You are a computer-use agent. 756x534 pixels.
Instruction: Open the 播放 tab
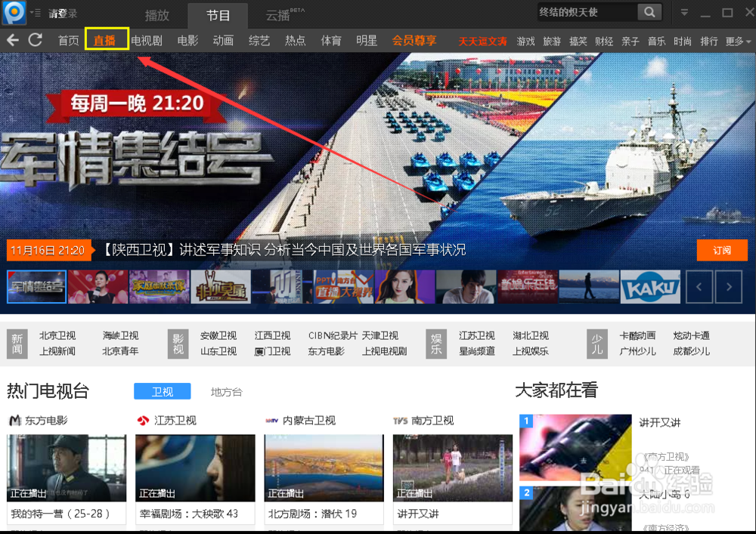[157, 14]
